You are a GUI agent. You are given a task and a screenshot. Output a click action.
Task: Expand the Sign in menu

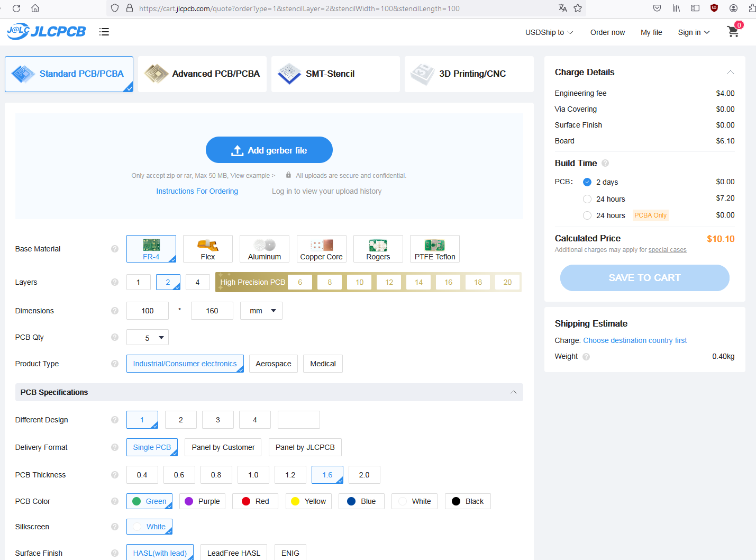click(x=694, y=32)
